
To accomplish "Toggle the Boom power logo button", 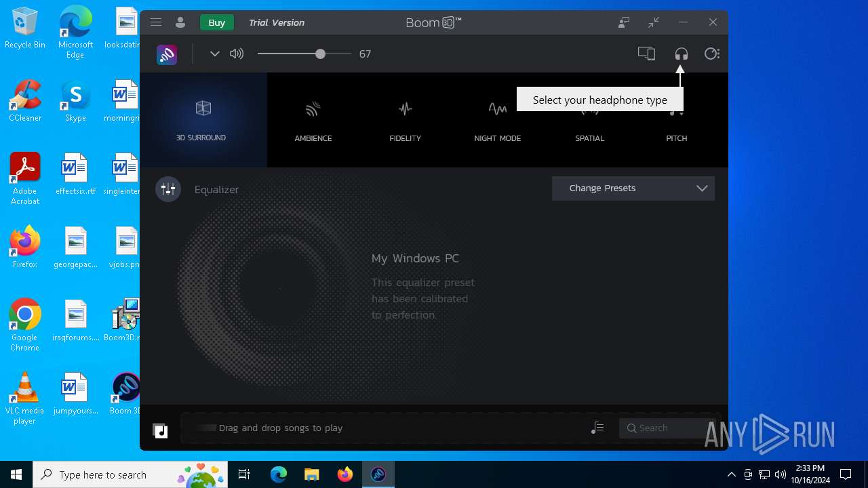I will pyautogui.click(x=167, y=54).
